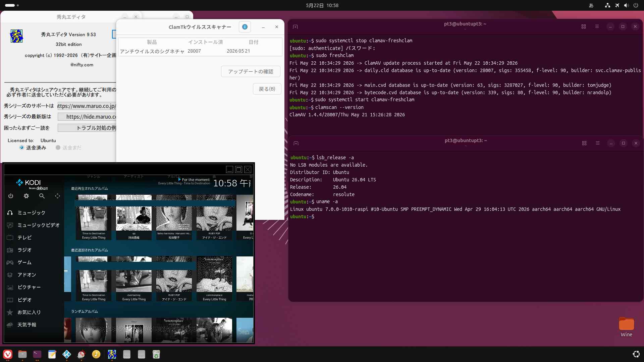Click grid view icon in upper terminal
644x362 pixels.
click(x=584, y=26)
